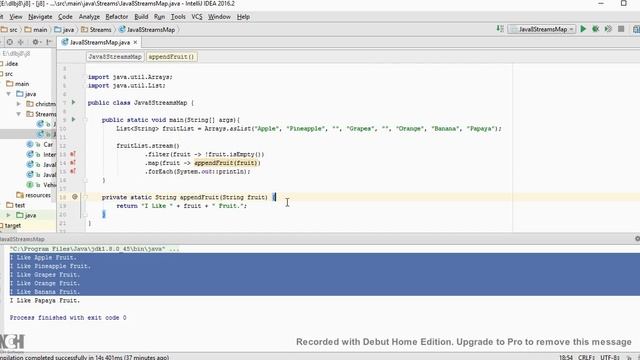Image resolution: width=640 pixels, height=360 pixels.
Task: Click the Make Project icon
Action: tap(500, 29)
